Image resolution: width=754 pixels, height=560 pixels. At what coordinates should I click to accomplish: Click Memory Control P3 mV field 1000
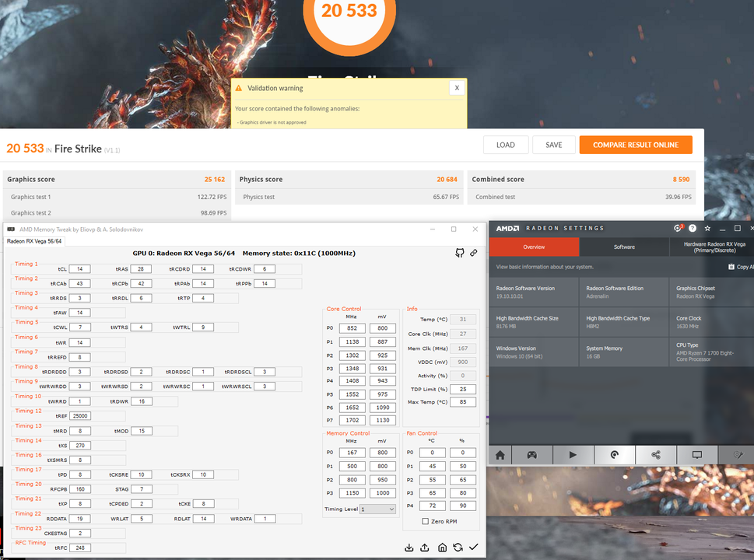coord(383,492)
